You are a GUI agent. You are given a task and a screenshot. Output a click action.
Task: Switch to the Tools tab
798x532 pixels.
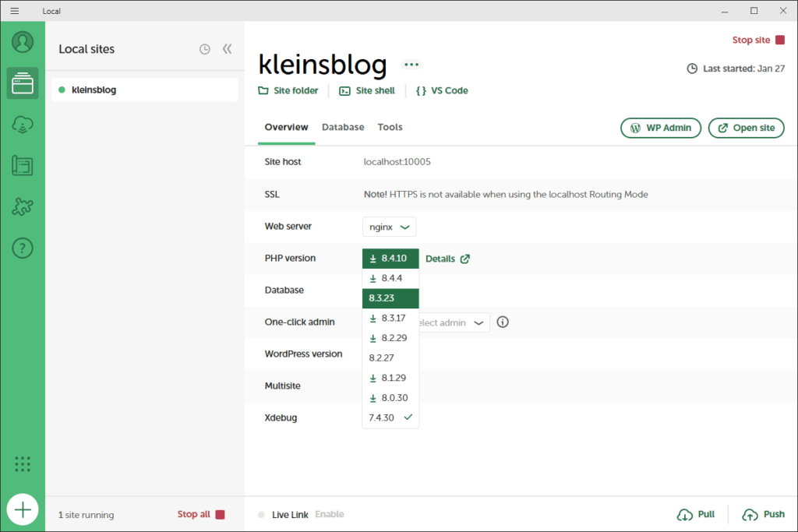point(390,127)
